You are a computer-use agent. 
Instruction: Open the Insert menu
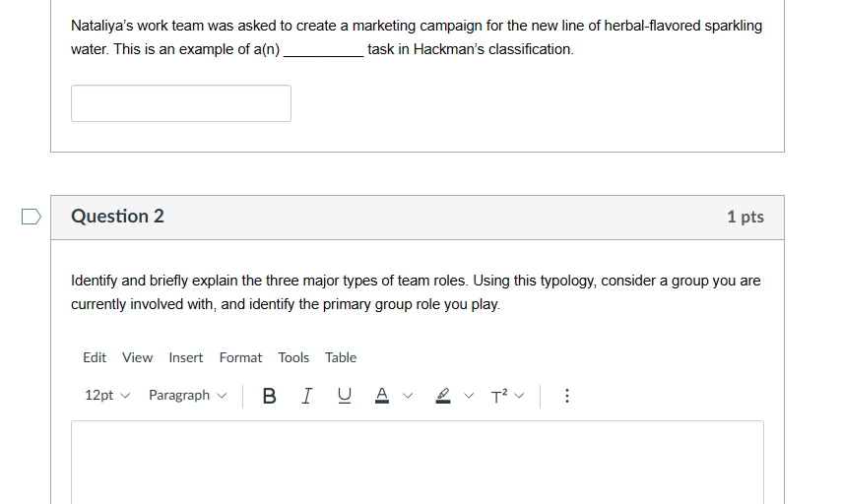(x=186, y=357)
